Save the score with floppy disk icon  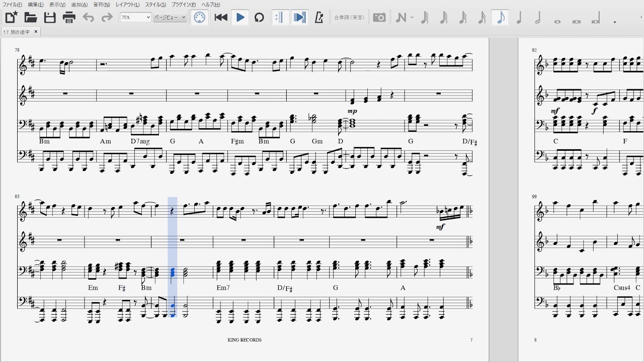tap(50, 18)
